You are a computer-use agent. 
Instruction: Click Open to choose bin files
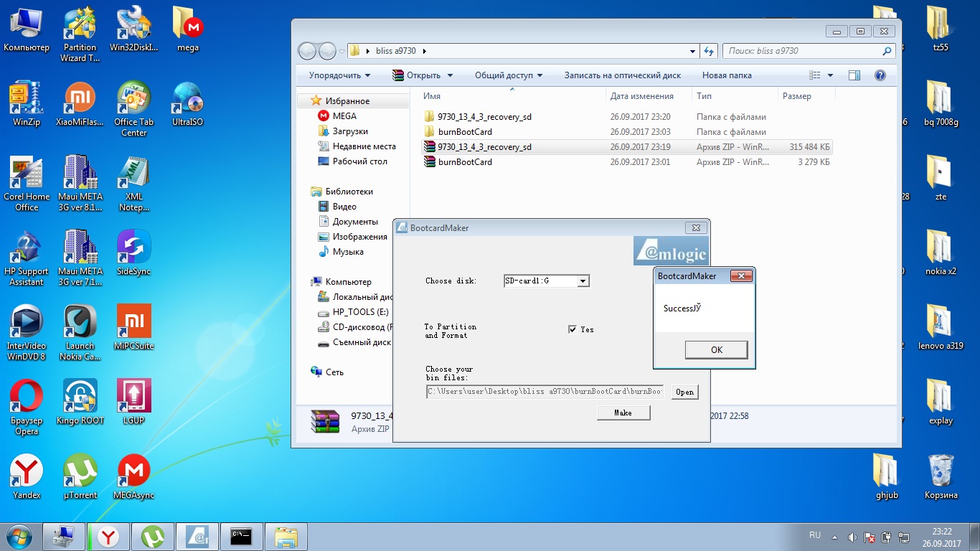(684, 392)
